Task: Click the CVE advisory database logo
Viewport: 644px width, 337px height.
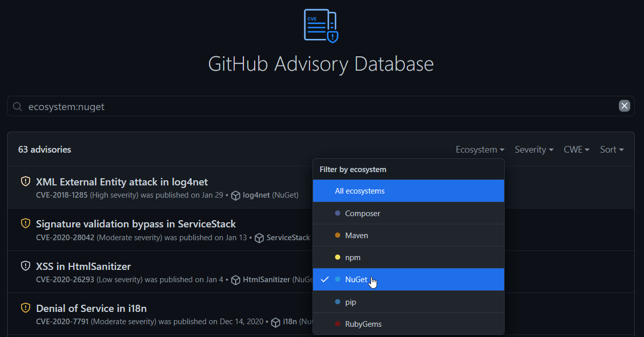Action: point(321,26)
